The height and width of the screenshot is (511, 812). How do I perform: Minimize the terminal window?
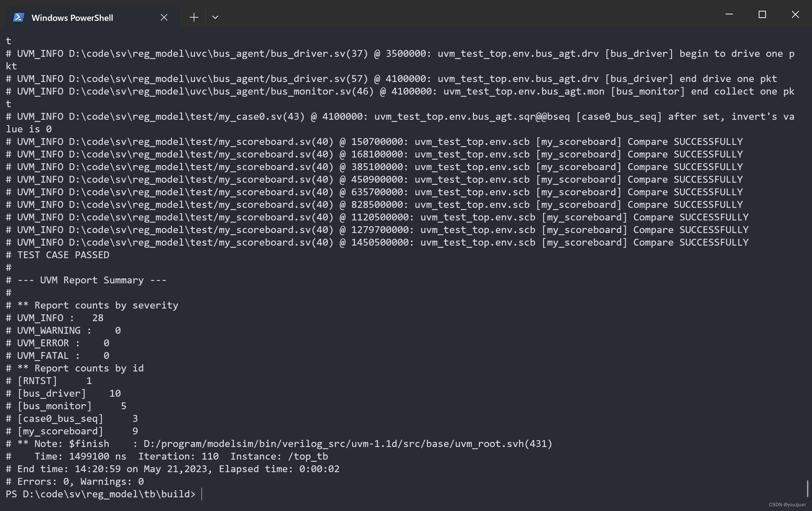pos(729,14)
